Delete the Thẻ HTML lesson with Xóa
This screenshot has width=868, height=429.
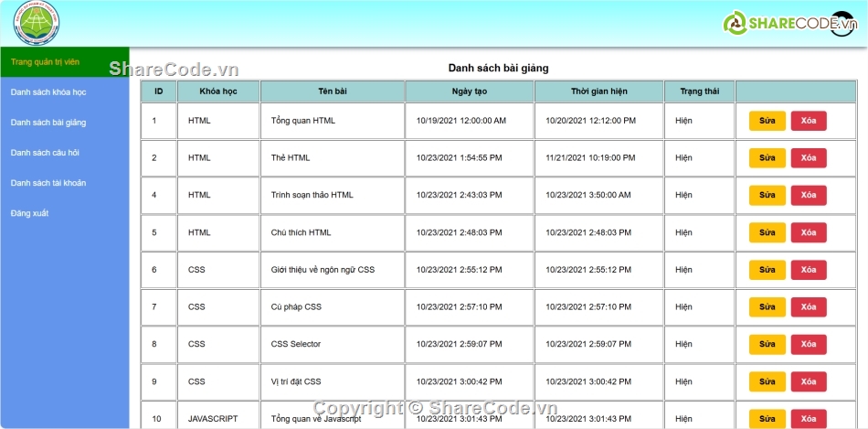pyautogui.click(x=809, y=158)
